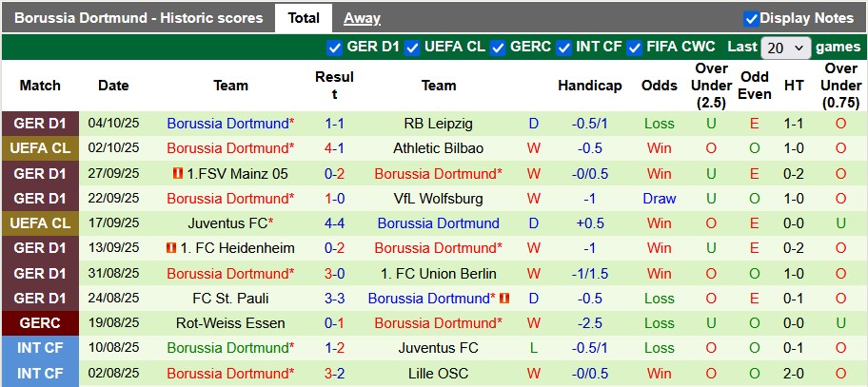
Task: Click the red card icon after Borussia Dortmund in the St. Pauli row
Action: click(x=504, y=298)
